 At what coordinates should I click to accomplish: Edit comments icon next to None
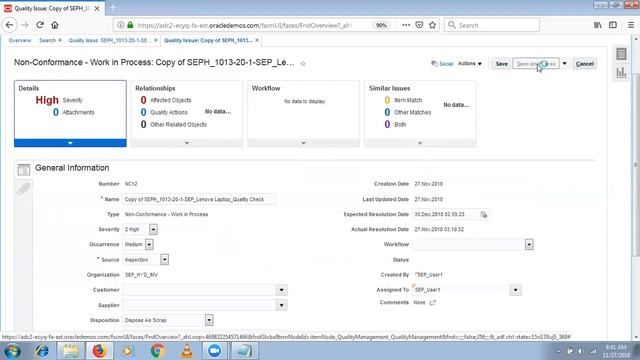pyautogui.click(x=433, y=303)
